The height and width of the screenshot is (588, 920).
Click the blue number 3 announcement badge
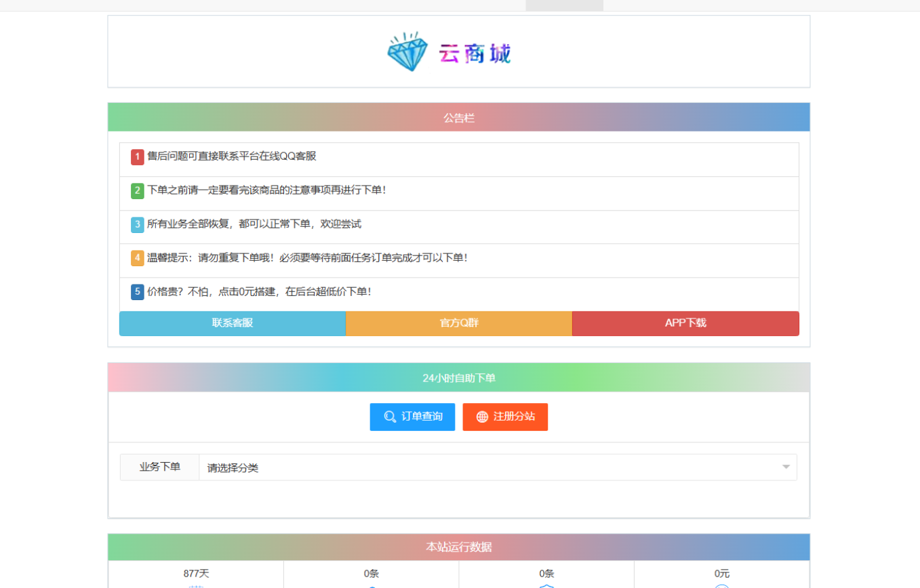(136, 224)
